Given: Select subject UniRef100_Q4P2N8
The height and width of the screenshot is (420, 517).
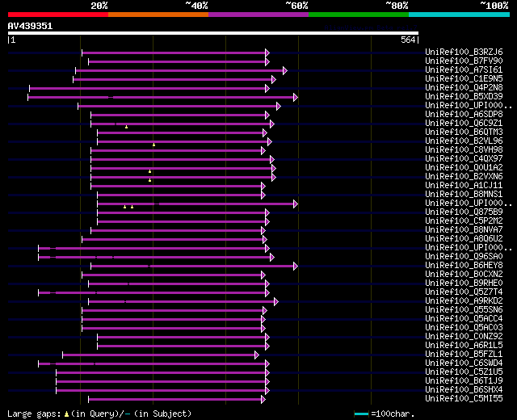Looking at the screenshot, I should [x=464, y=88].
